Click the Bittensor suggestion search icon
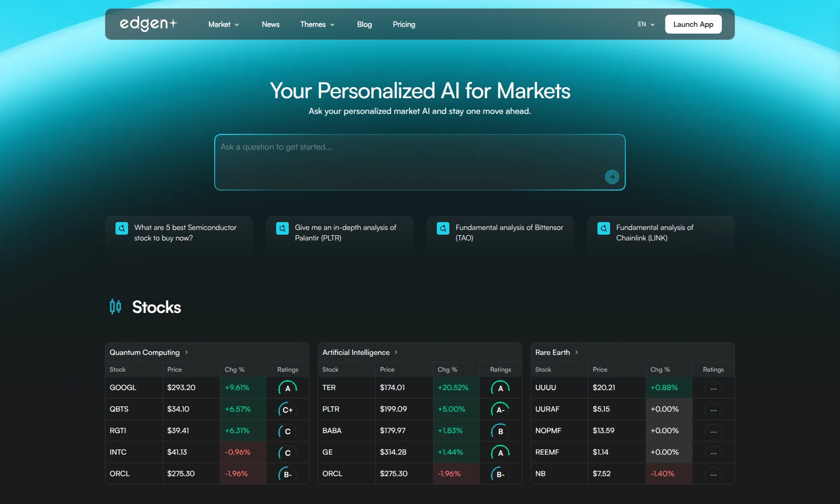Screen dimensions: 840x504 (x=443, y=228)
